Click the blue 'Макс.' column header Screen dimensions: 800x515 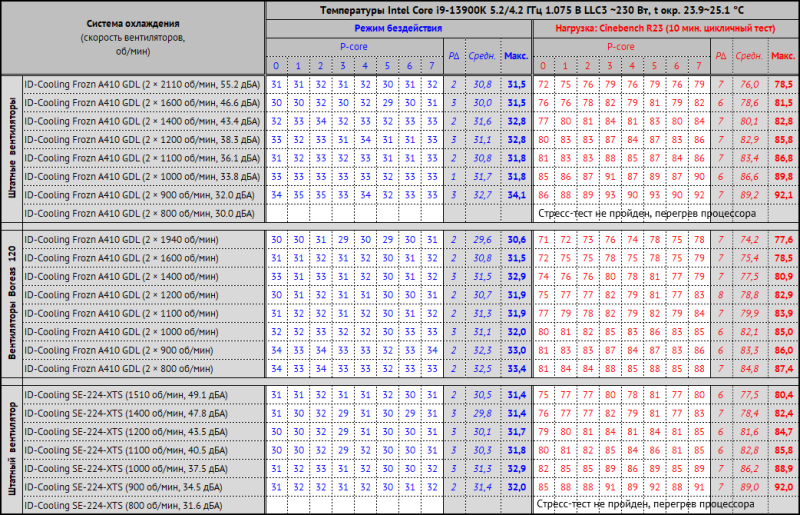pos(516,56)
